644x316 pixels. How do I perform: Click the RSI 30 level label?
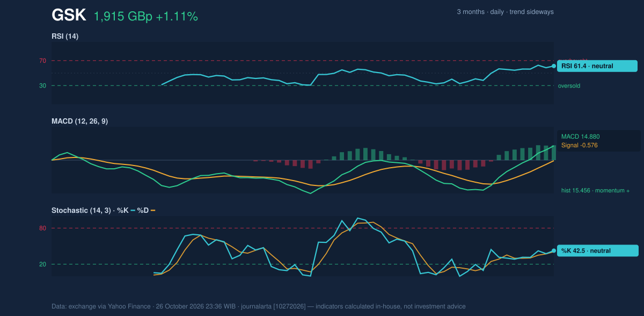tap(43, 85)
